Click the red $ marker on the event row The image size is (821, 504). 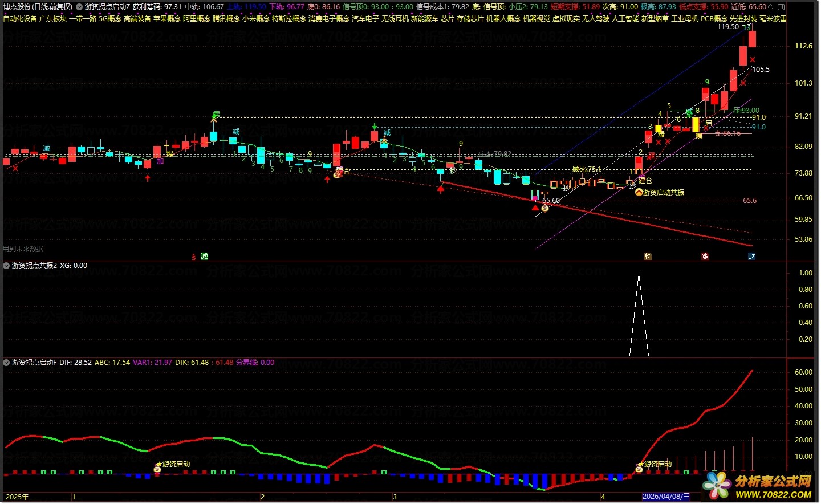[x=194, y=257]
